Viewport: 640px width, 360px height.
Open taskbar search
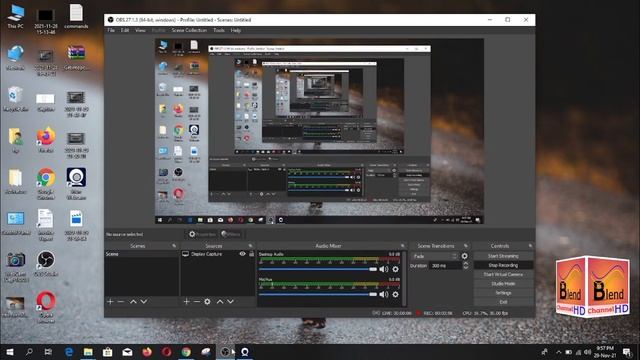click(29, 352)
